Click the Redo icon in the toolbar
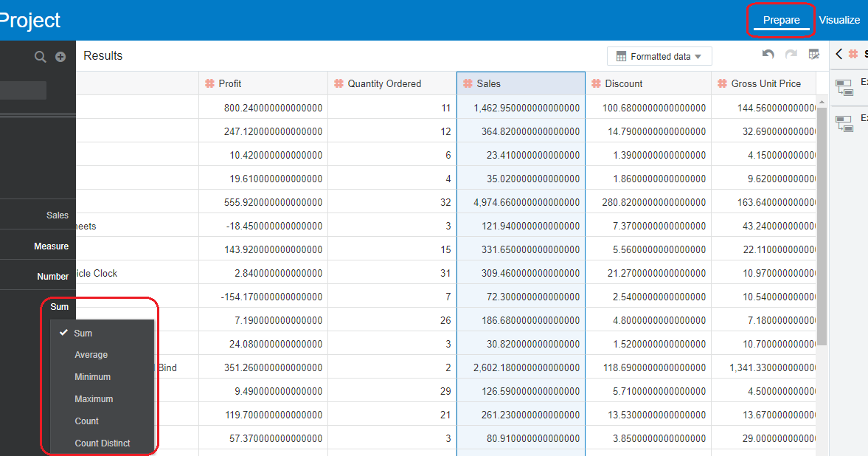Image resolution: width=868 pixels, height=456 pixels. 790,55
